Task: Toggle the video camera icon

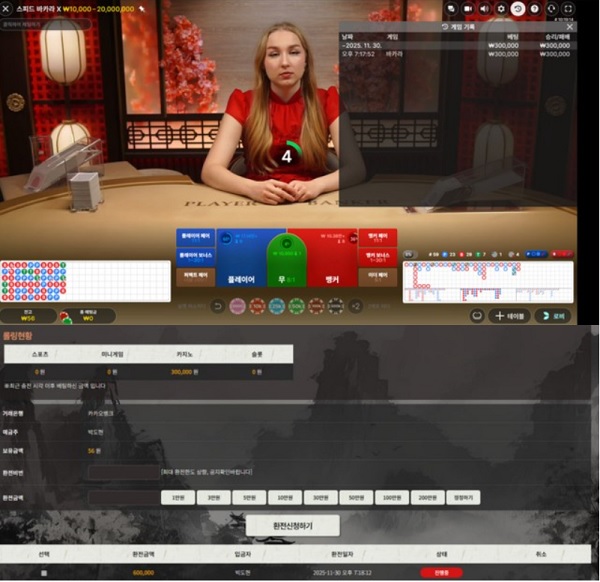Action: point(468,8)
